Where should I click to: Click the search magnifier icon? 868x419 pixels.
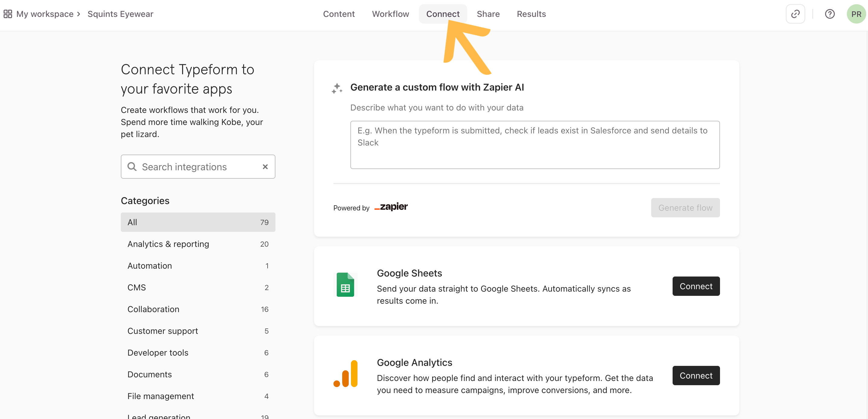point(132,166)
